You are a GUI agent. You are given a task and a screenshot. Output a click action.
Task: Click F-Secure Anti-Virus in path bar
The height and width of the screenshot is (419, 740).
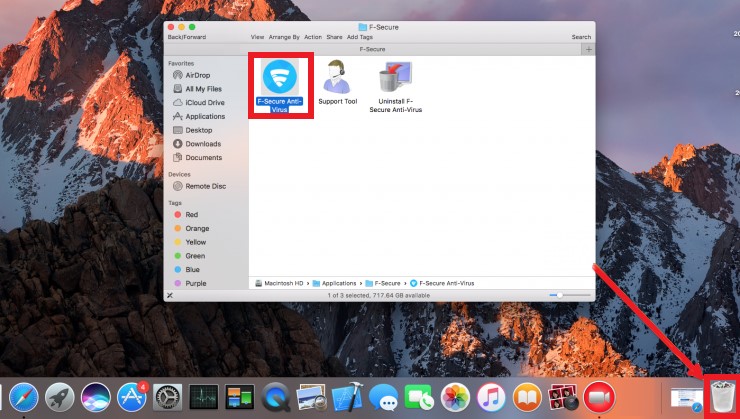point(442,283)
